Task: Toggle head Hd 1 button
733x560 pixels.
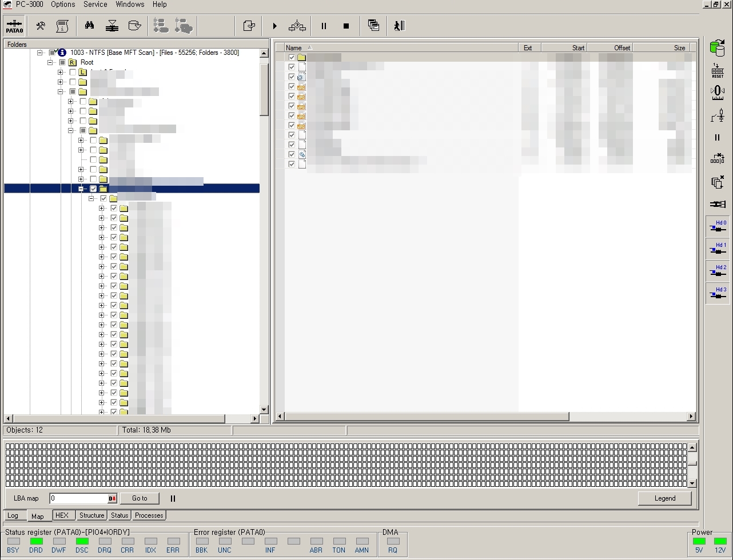Action: click(x=717, y=249)
